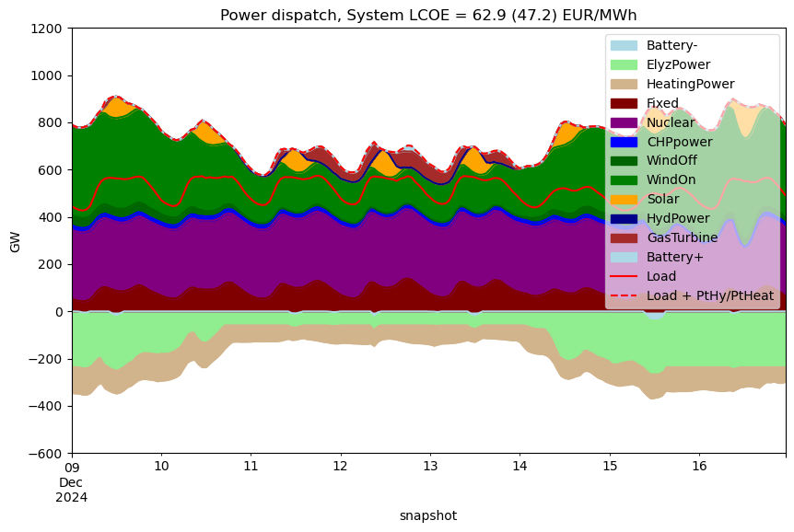794x532 pixels.
Task: Select the 'CHPpower' legend label
Action: (x=679, y=142)
